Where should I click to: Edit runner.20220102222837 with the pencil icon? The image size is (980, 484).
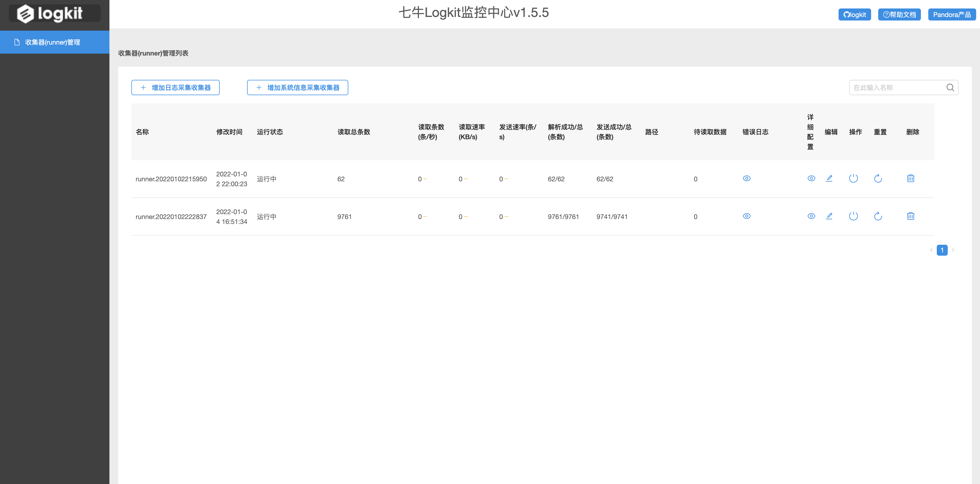(x=829, y=216)
